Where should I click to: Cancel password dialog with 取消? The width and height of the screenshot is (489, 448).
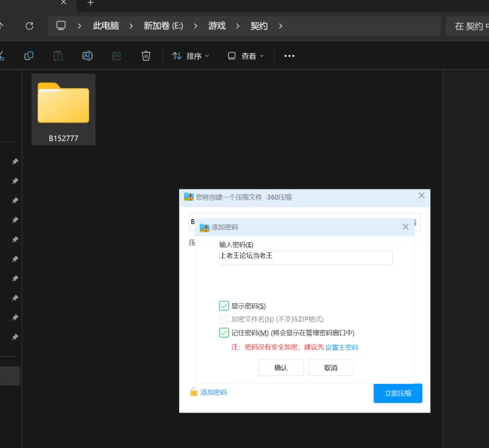[x=331, y=367]
